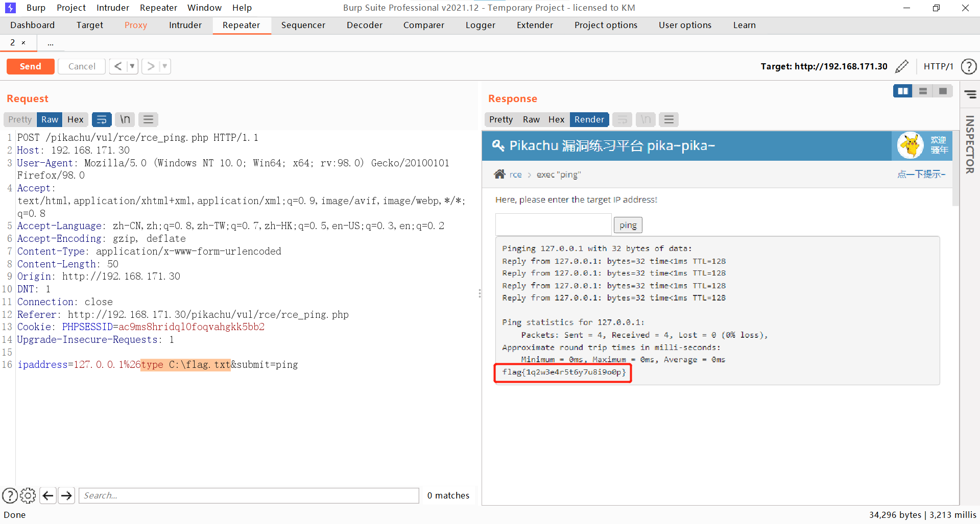Click the HTTP/1 protocol selector

(938, 66)
